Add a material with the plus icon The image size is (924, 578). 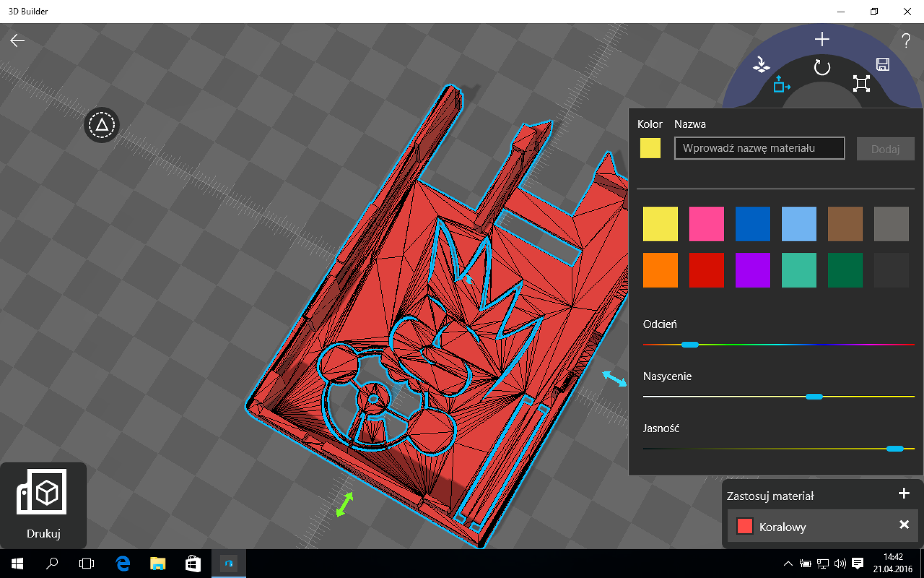904,493
